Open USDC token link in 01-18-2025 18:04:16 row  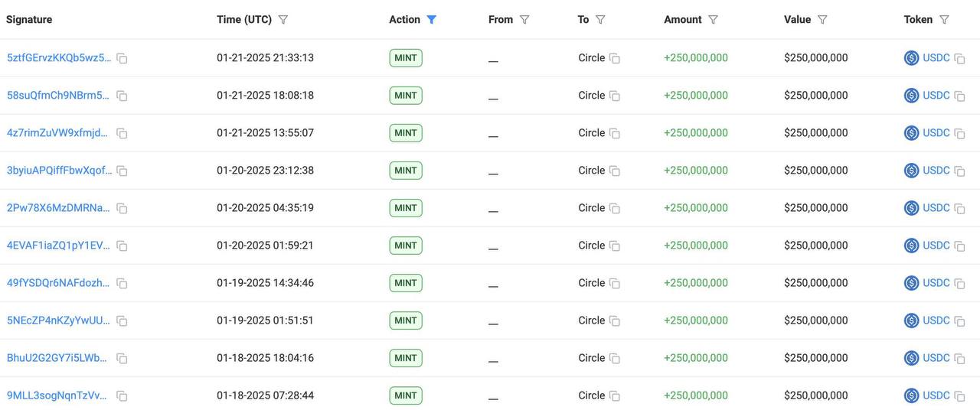click(936, 358)
